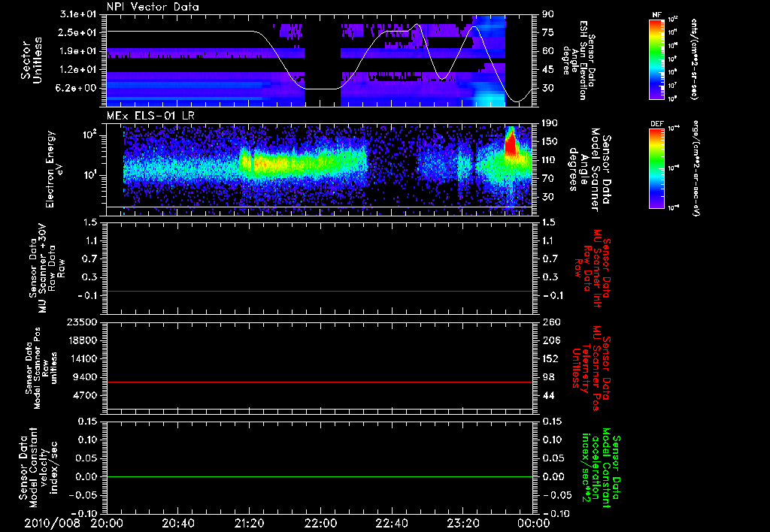
Task: Click the red line in MU Scanner +30V panel
Action: pos(320,292)
